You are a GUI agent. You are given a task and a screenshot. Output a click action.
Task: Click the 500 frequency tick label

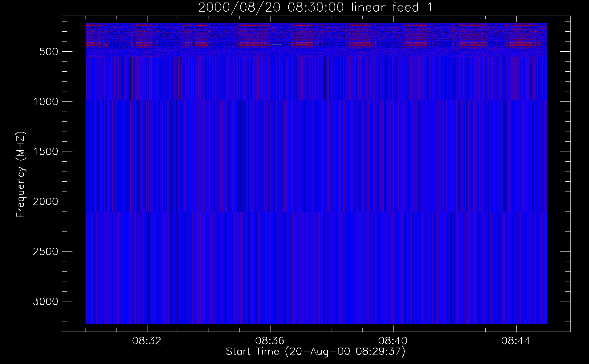click(48, 52)
